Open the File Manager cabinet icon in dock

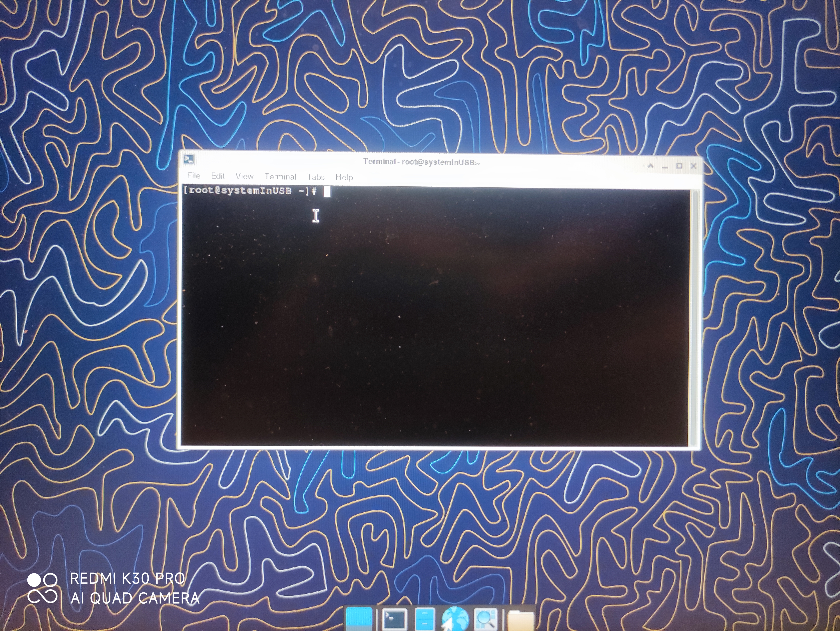(x=425, y=619)
